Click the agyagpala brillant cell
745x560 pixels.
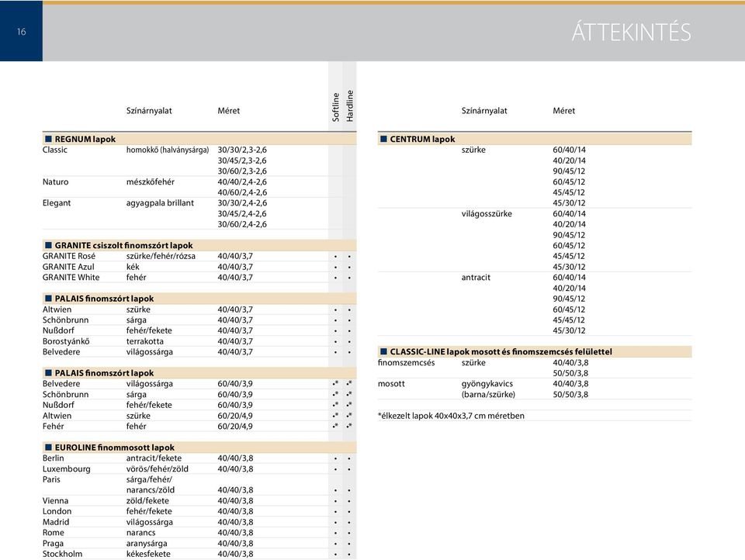(160, 203)
